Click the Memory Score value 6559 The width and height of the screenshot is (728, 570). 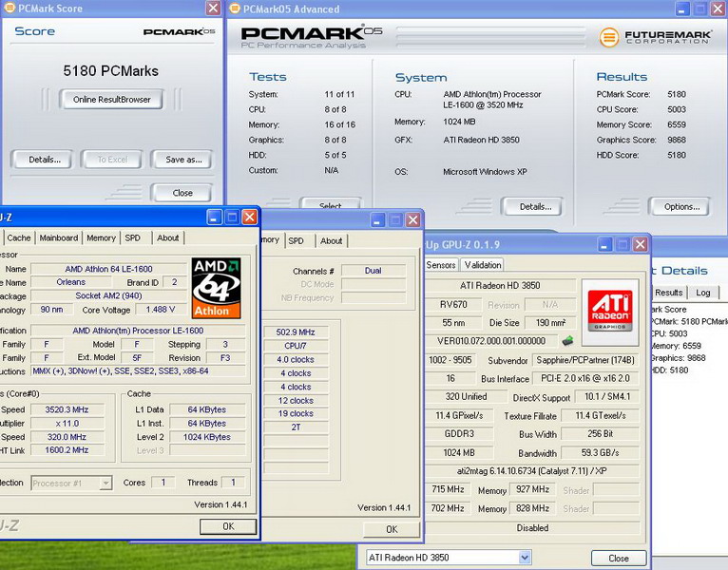click(677, 124)
